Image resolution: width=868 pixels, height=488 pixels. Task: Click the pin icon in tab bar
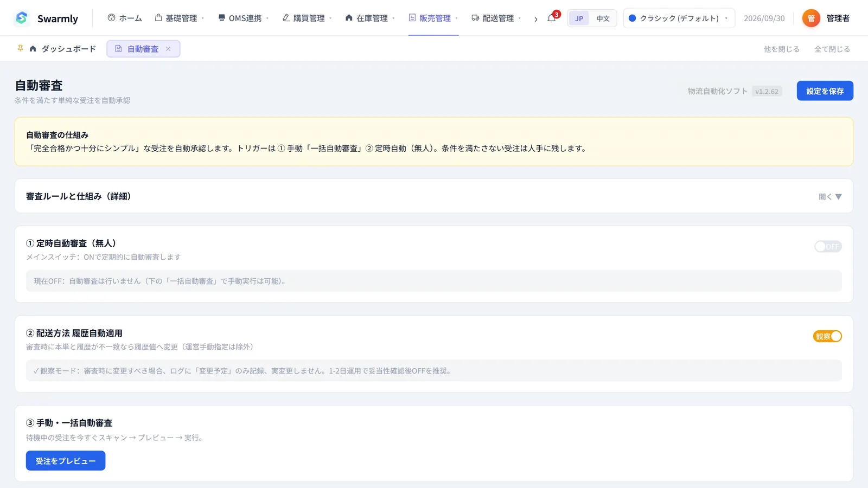pyautogui.click(x=20, y=49)
